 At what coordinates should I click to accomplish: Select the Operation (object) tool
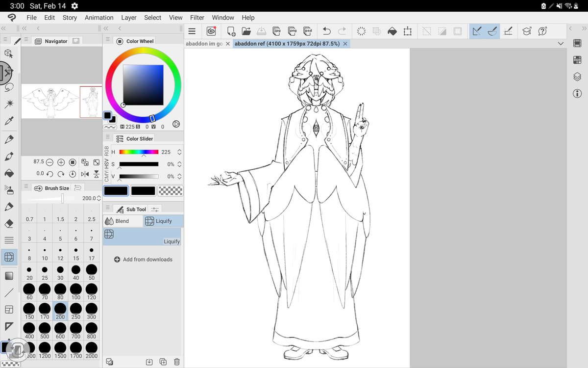[x=8, y=53]
